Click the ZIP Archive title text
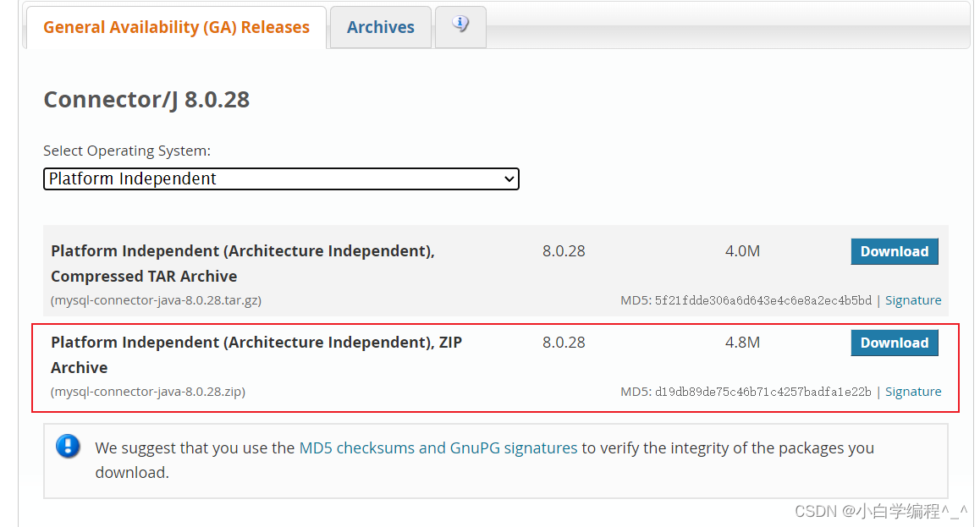The height and width of the screenshot is (527, 980). pyautogui.click(x=256, y=354)
